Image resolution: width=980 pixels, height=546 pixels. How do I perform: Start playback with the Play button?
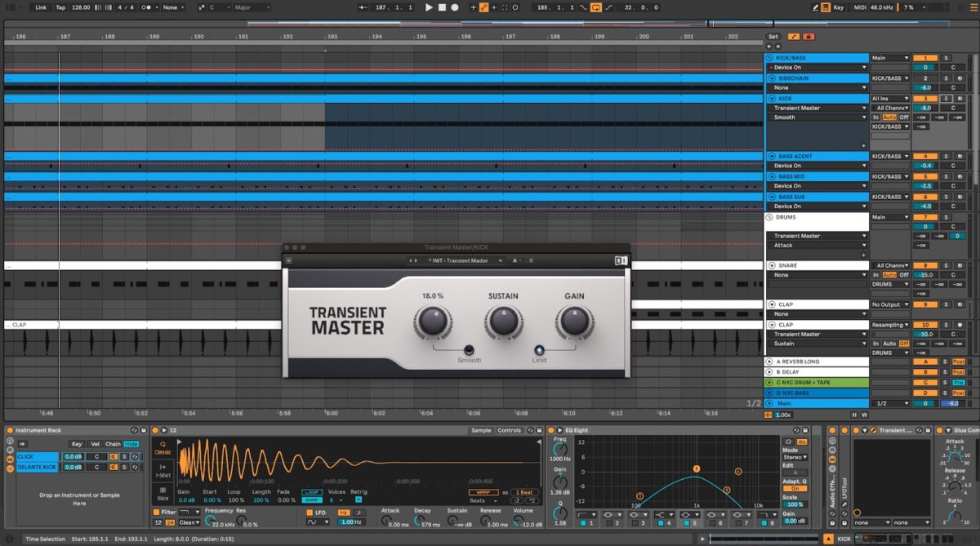click(429, 7)
